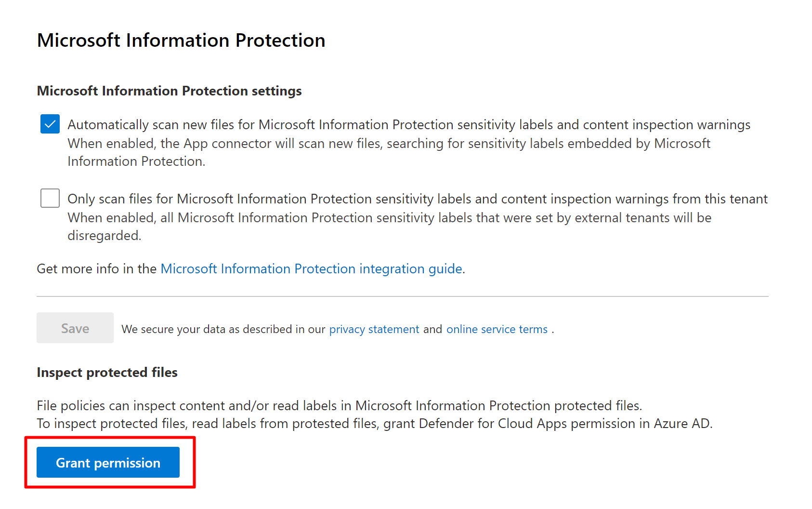Click the Save button
Screen dimensions: 812x509
(x=75, y=328)
